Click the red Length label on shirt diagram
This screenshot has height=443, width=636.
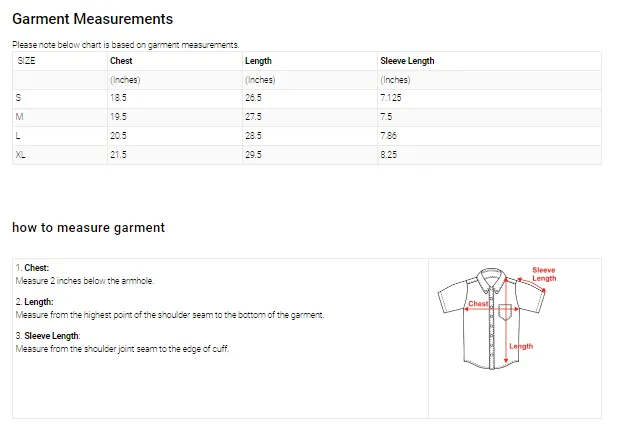coord(521,346)
